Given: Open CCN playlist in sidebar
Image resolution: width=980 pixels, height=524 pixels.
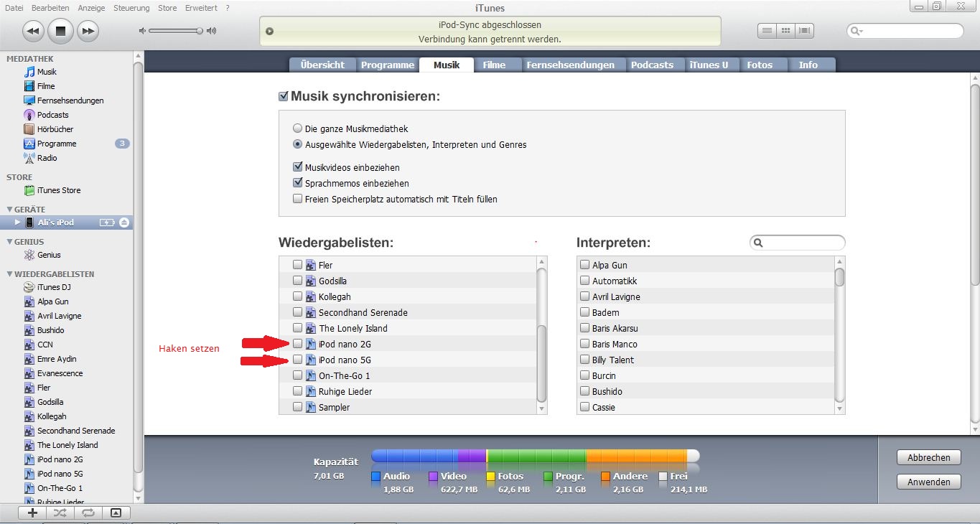Looking at the screenshot, I should pyautogui.click(x=45, y=345).
